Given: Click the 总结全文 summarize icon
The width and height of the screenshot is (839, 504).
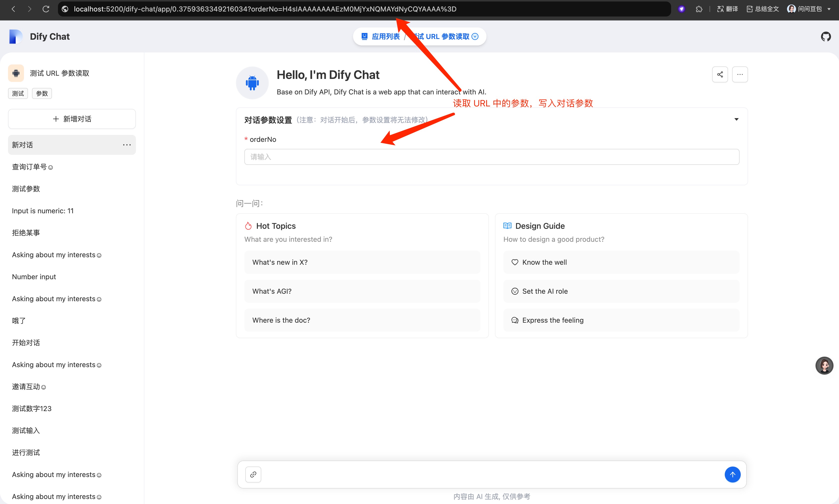Looking at the screenshot, I should tap(762, 9).
